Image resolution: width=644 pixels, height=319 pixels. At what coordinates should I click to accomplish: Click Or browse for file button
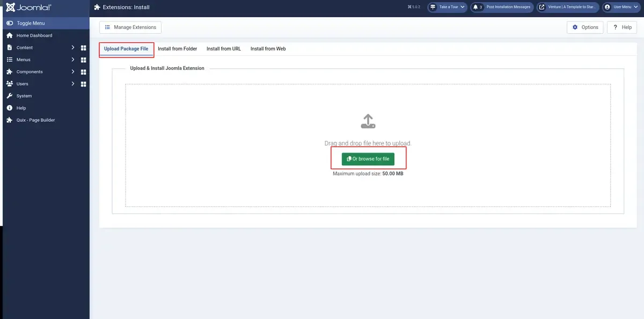pos(368,159)
